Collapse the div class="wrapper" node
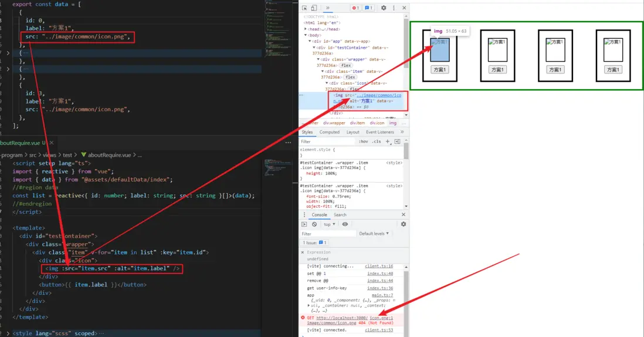Image resolution: width=644 pixels, height=337 pixels. [318, 59]
